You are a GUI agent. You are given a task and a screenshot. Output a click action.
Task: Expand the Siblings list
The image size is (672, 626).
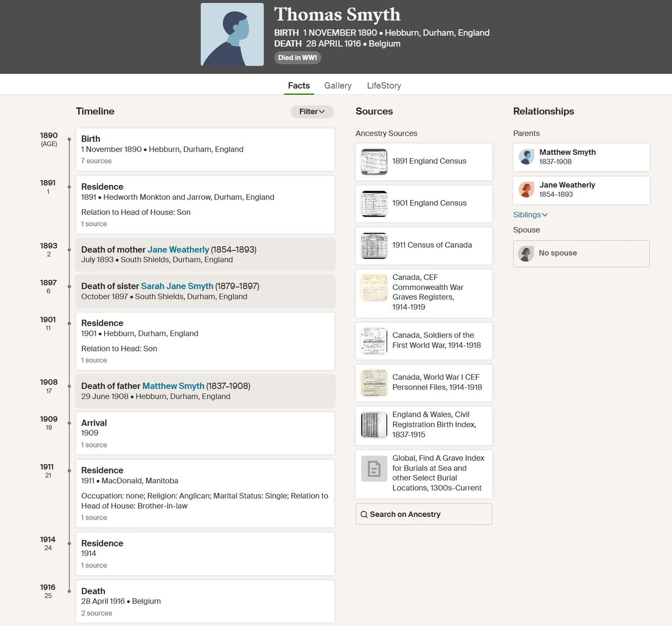[x=530, y=215]
